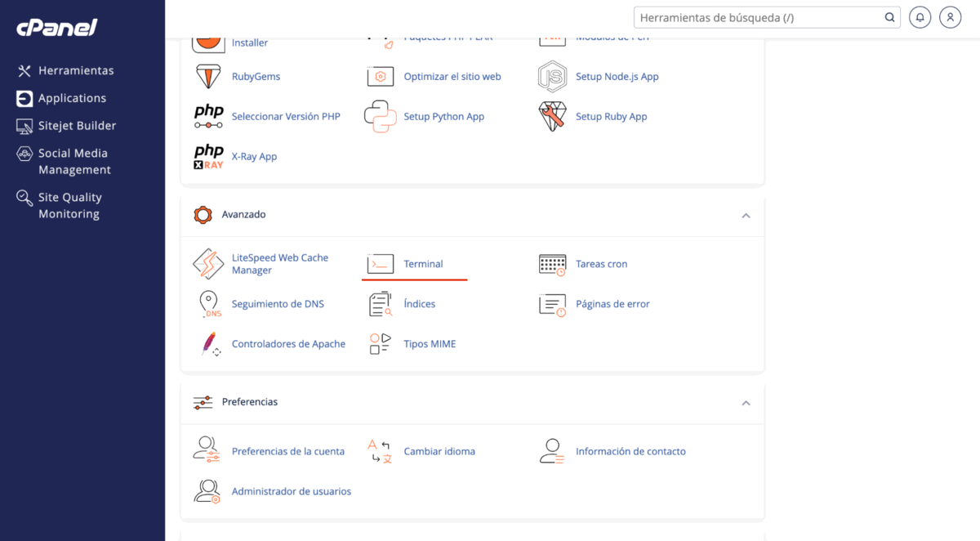This screenshot has width=980, height=541.
Task: Collapse the Preferencias section chevron
Action: [x=746, y=403]
